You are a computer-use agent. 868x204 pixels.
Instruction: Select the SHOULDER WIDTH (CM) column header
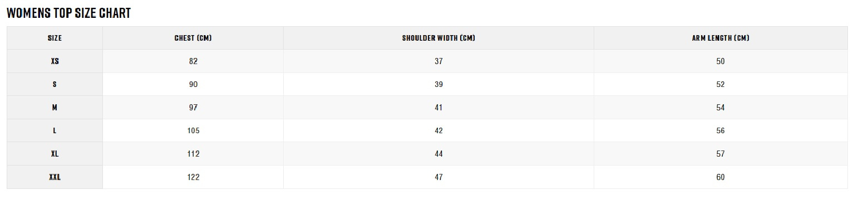click(x=438, y=38)
